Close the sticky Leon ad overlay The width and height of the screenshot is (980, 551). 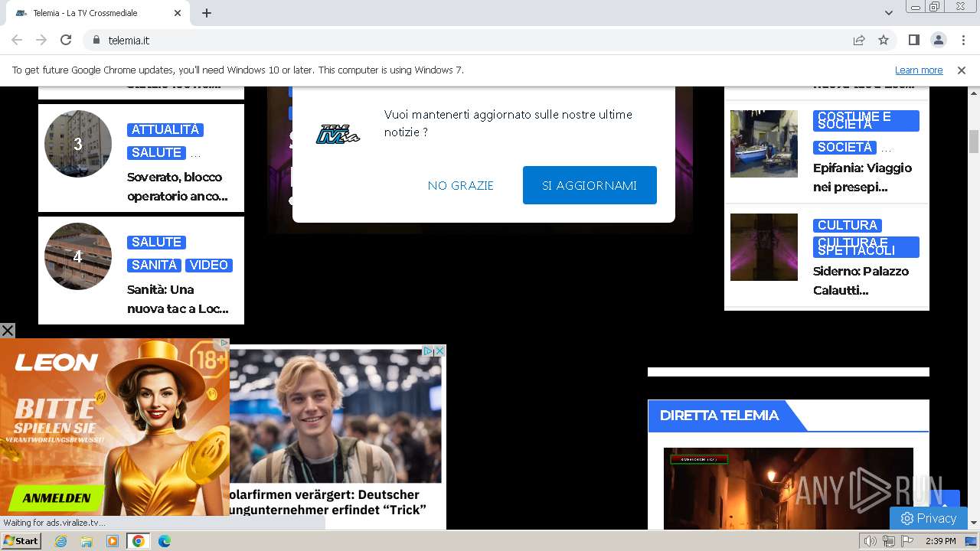coord(8,331)
